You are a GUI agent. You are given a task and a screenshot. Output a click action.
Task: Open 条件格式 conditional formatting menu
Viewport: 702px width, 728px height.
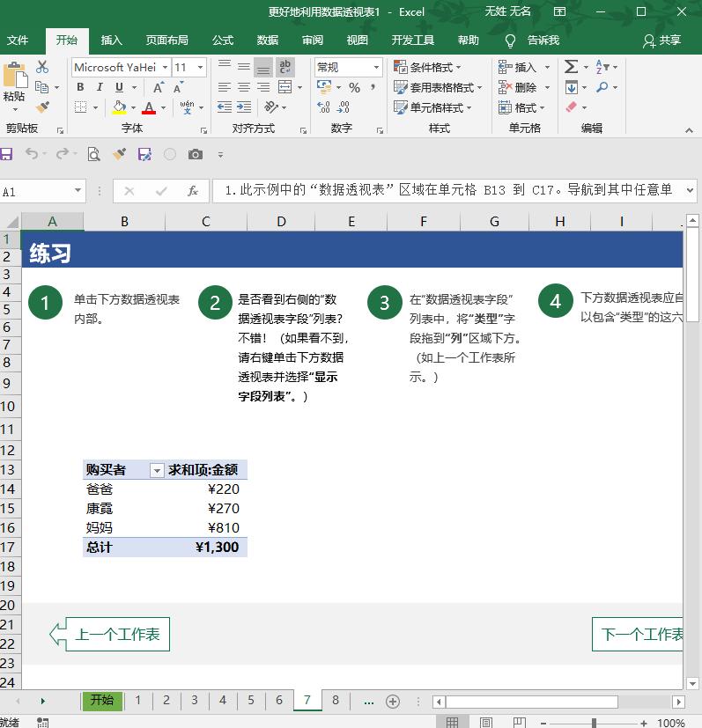coord(427,67)
